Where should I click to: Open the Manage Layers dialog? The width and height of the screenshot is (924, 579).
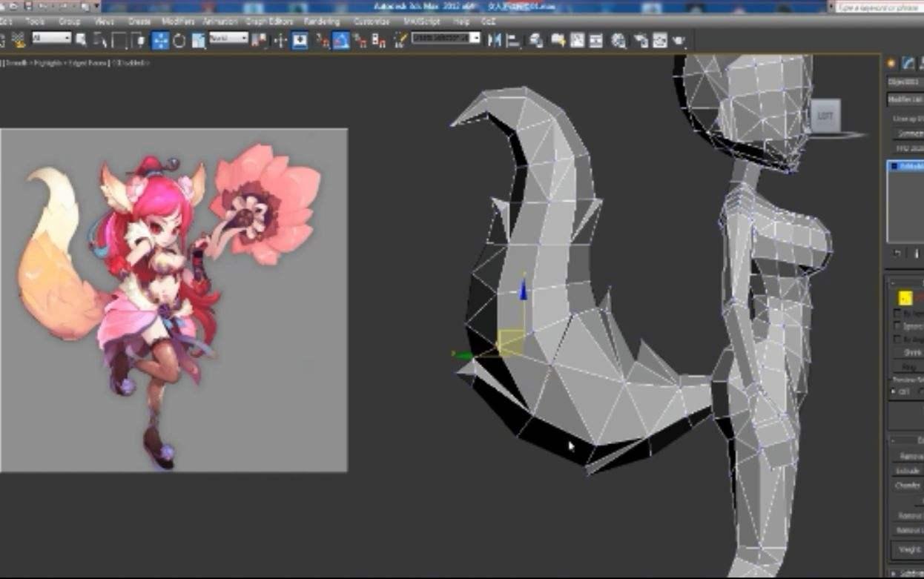[537, 40]
